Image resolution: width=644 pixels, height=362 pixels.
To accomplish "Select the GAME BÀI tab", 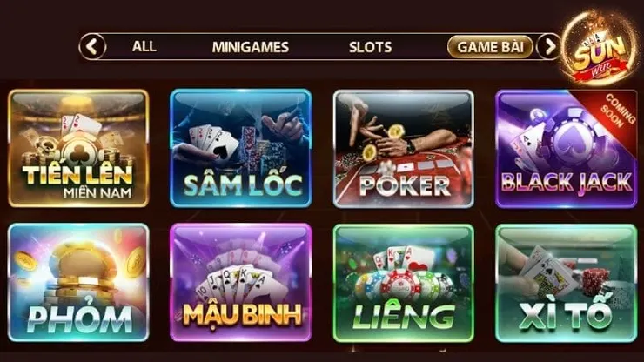I will [x=490, y=46].
